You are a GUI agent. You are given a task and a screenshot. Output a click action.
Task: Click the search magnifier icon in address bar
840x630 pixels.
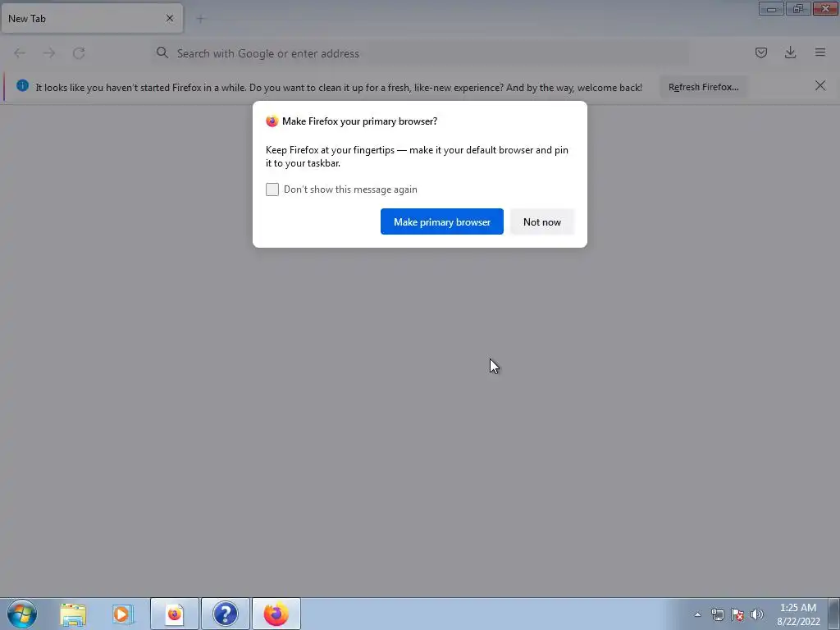click(x=162, y=52)
